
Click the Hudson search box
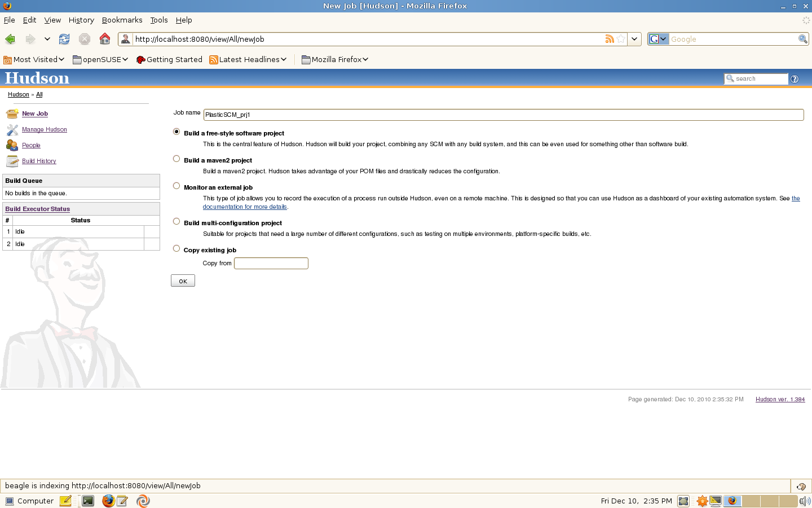click(x=756, y=79)
